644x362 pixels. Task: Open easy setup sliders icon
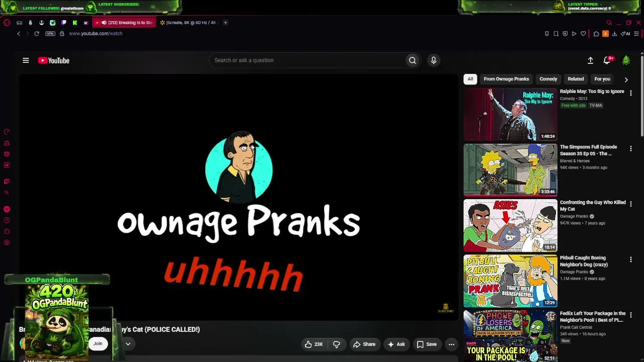(x=636, y=34)
